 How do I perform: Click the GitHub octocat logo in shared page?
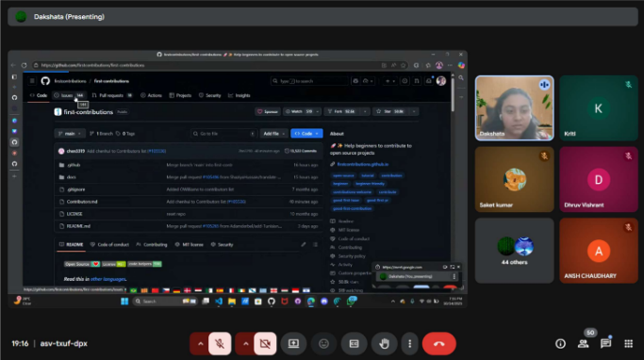pos(45,81)
